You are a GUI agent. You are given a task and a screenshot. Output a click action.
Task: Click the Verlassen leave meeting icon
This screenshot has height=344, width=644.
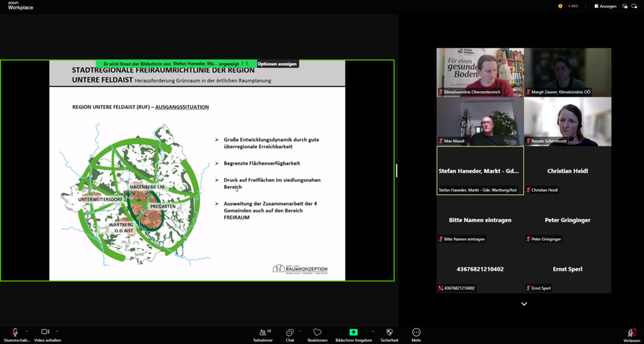[x=631, y=333]
